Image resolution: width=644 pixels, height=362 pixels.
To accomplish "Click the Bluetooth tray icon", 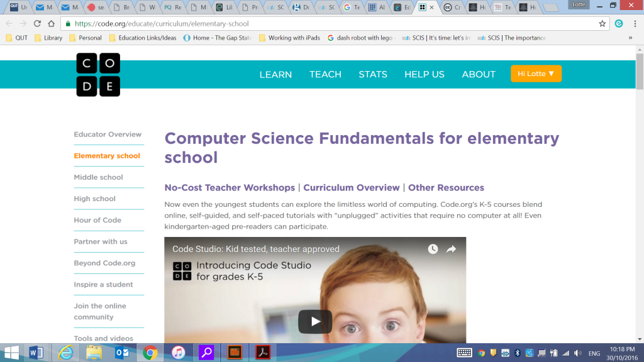I will [518, 353].
